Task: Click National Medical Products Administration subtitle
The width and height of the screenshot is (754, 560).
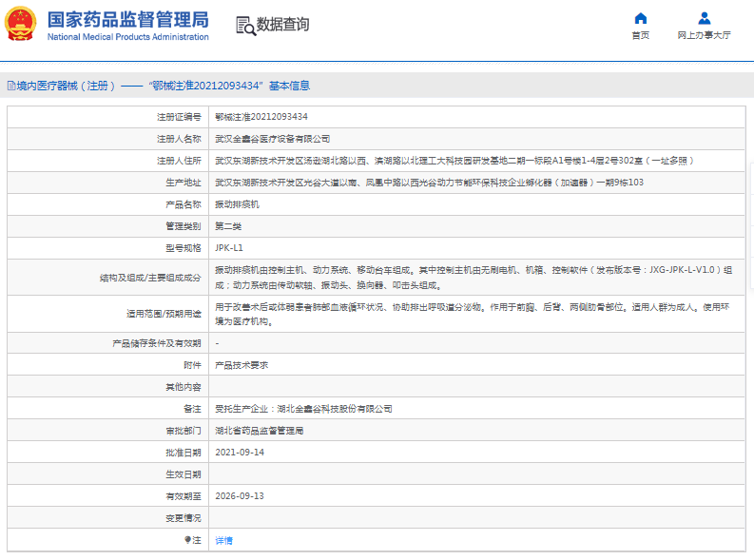Action: (x=128, y=37)
